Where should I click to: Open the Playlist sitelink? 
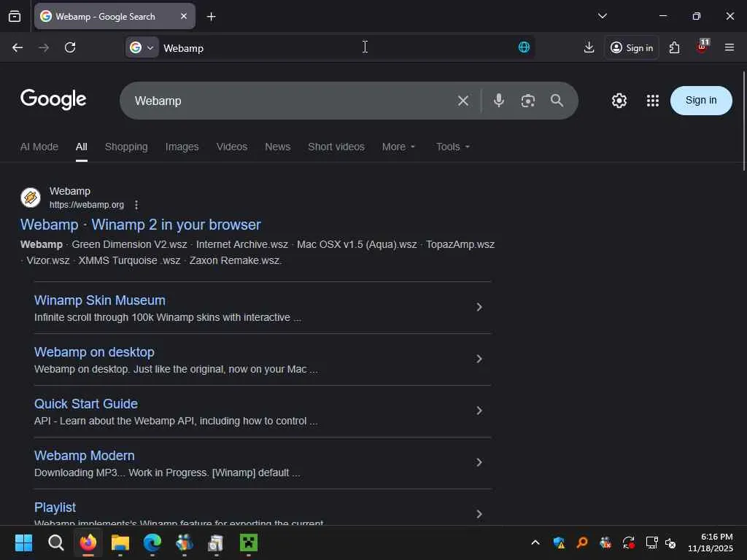click(55, 507)
